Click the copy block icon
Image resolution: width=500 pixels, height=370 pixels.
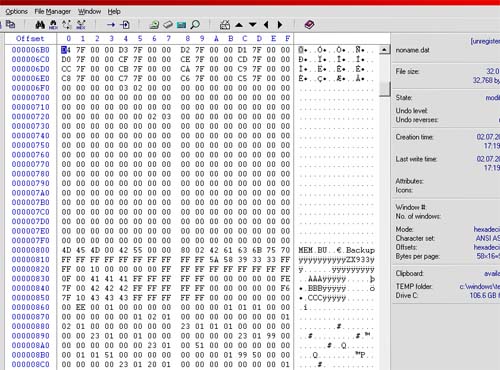(x=10, y=24)
